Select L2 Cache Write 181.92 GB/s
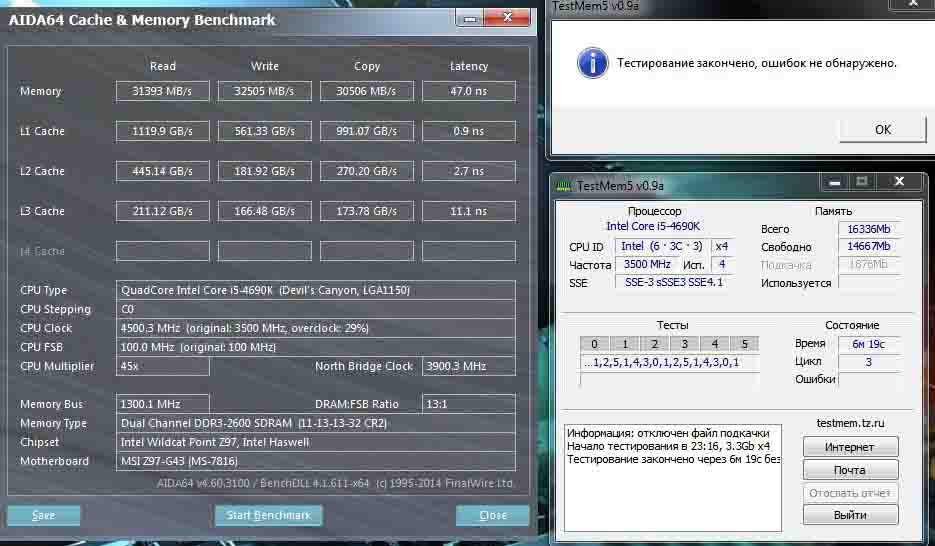 pos(264,171)
